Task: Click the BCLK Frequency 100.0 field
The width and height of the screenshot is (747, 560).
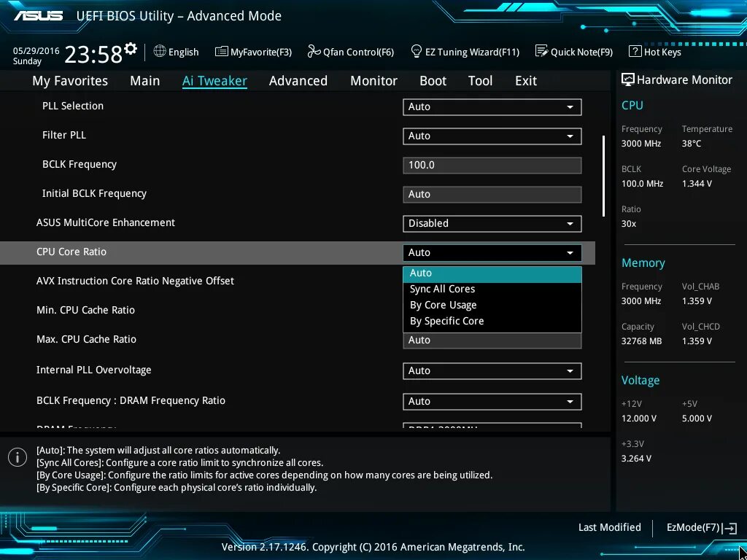Action: click(x=492, y=166)
